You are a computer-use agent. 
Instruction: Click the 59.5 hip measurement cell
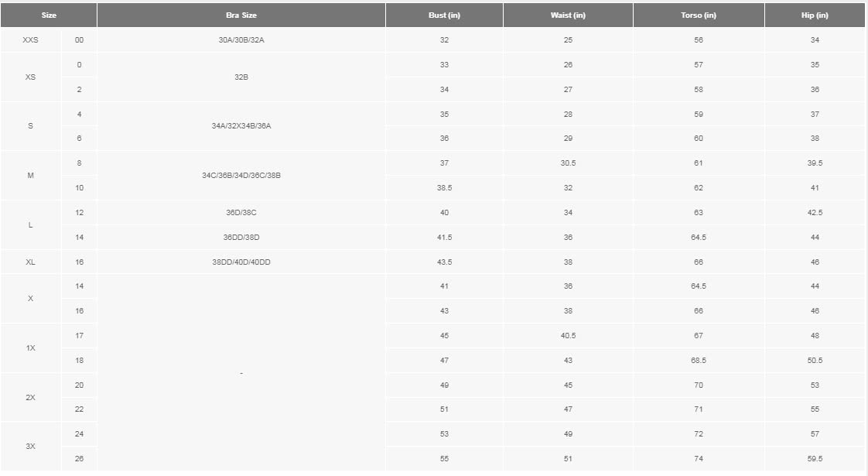(x=815, y=459)
